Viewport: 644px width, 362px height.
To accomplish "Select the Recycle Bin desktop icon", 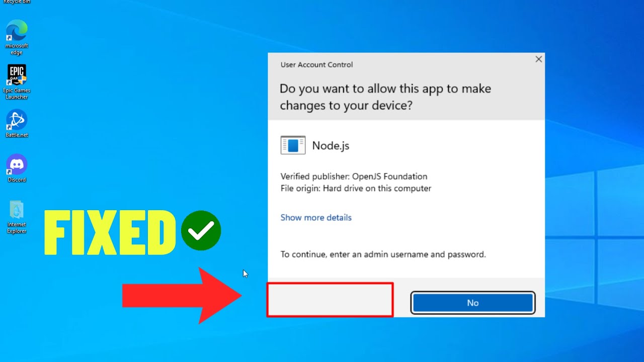I will point(17,2).
